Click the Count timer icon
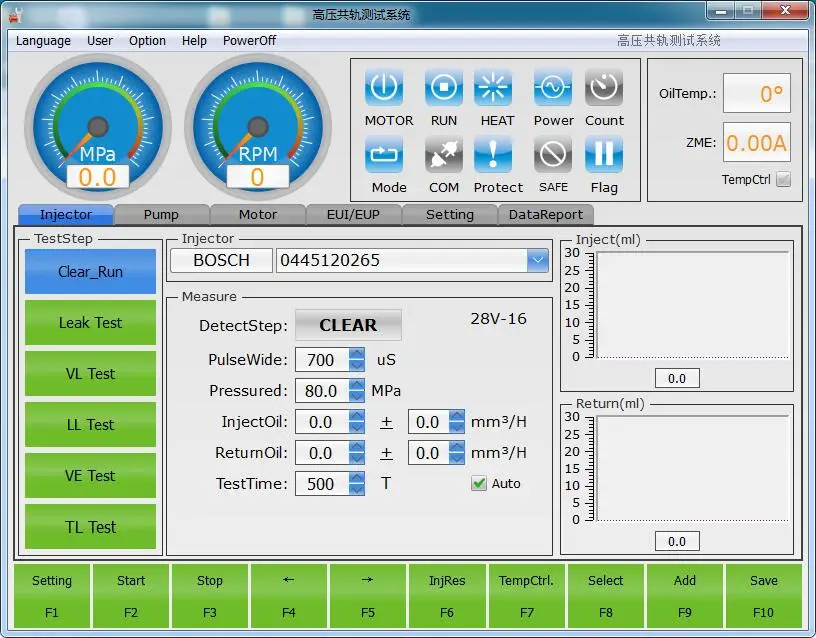The width and height of the screenshot is (816, 638). [604, 87]
